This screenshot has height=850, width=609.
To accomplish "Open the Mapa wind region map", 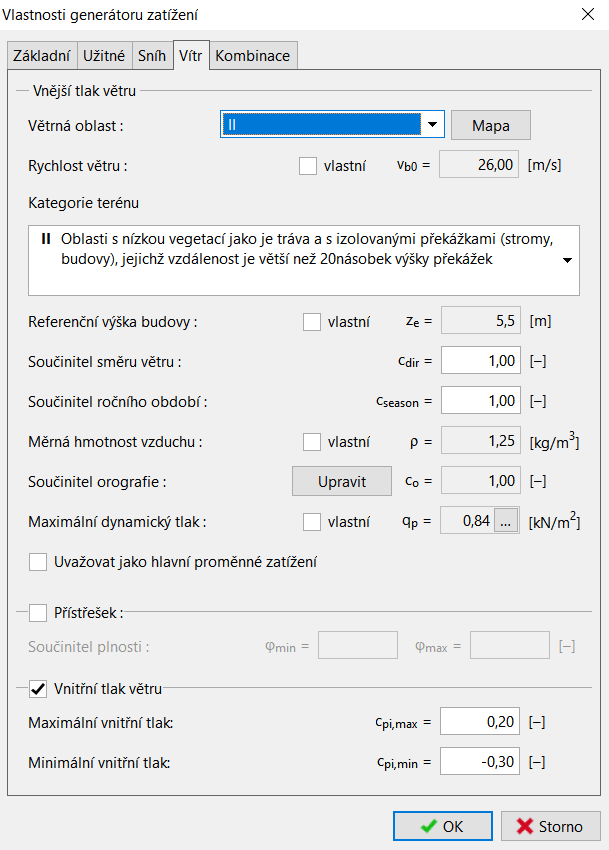I will point(490,125).
